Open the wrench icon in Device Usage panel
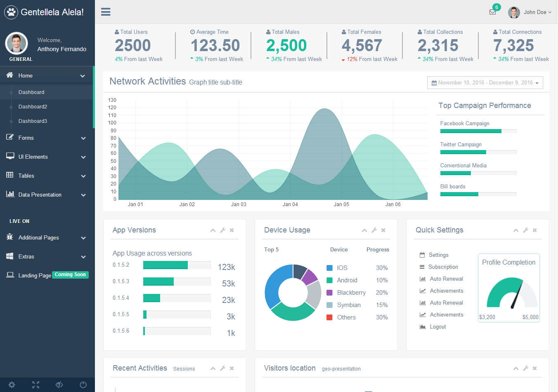Screen dimensions: 558x392 click(x=374, y=230)
